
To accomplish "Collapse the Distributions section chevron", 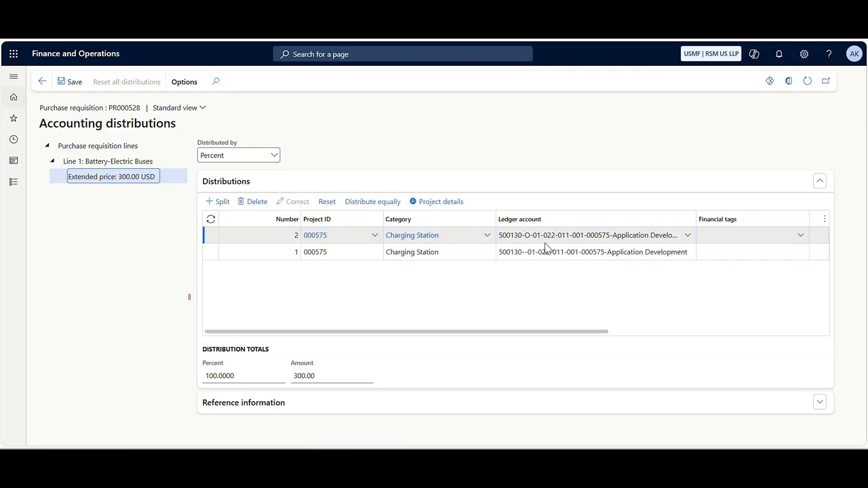I will click(820, 181).
